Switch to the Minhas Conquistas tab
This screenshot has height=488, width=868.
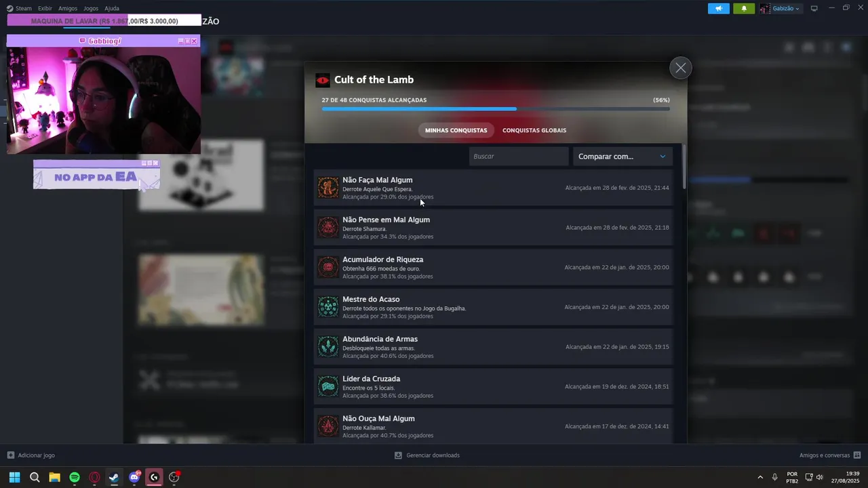point(456,130)
